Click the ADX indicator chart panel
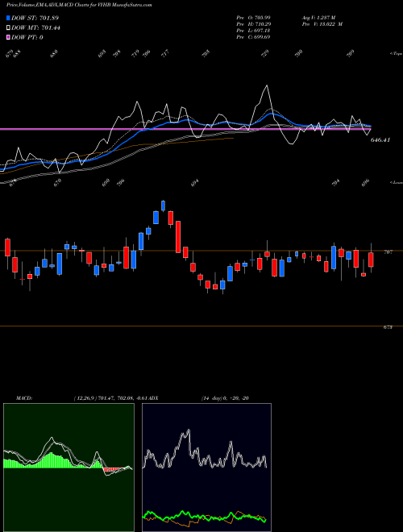This screenshot has height=532, width=403. [x=206, y=468]
